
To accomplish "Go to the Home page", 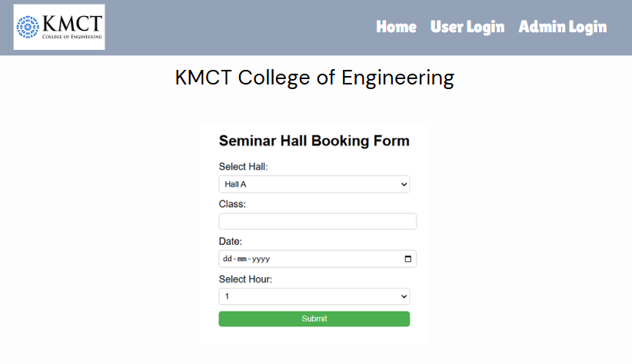I will coord(396,27).
